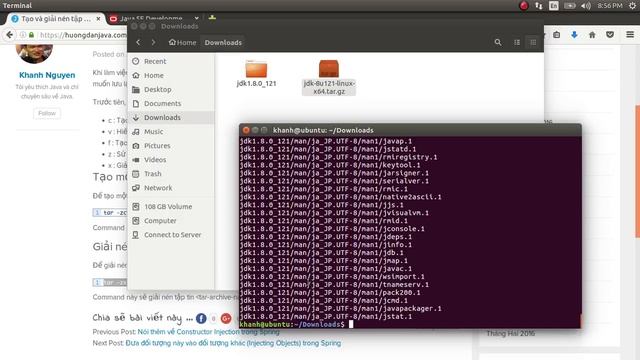640x360 pixels.
Task: Open the system settings gear menu
Action: click(x=632, y=6)
